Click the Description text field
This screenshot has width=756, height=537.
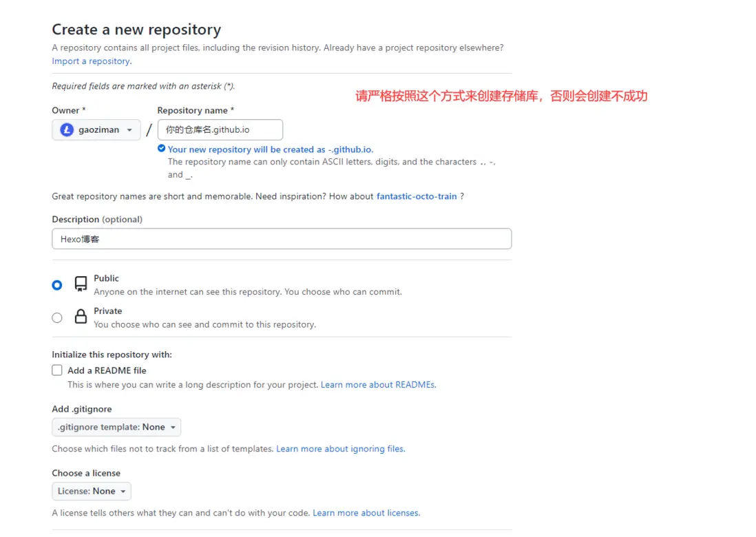tap(282, 239)
